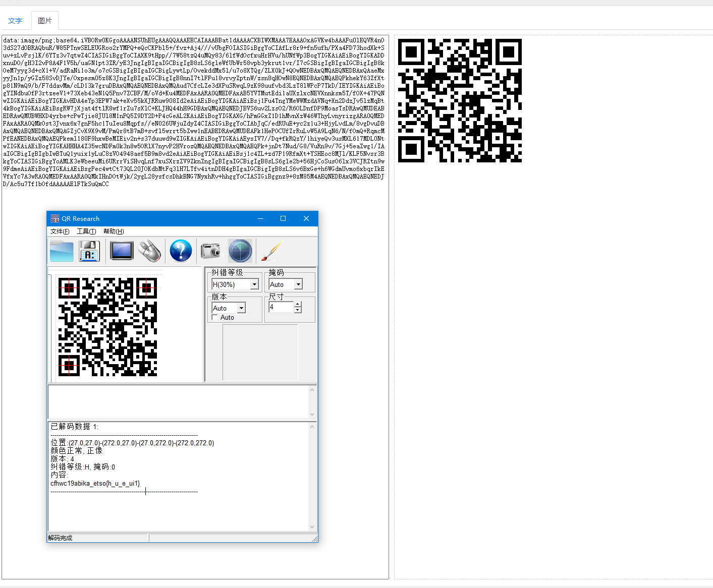Select the screen capture monitor icon
Viewport: 713px width, 588px height.
pyautogui.click(x=122, y=251)
